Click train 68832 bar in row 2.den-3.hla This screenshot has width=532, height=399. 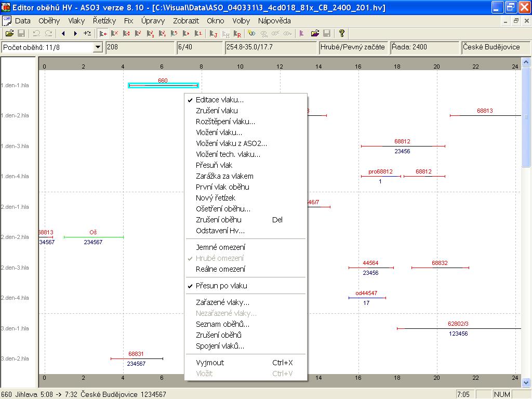[440, 268]
